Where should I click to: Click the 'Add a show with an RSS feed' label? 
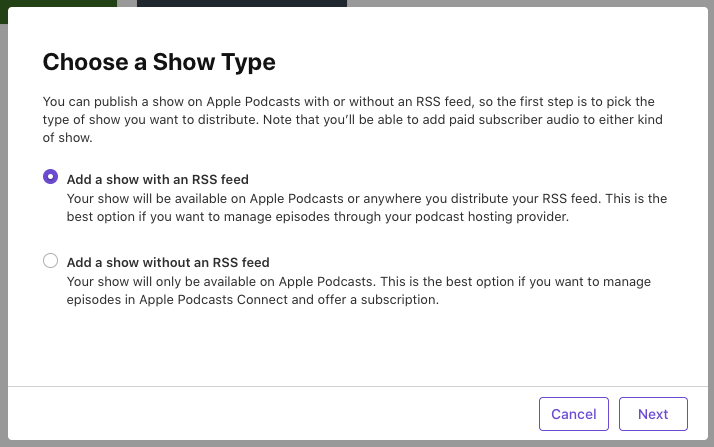(158, 179)
